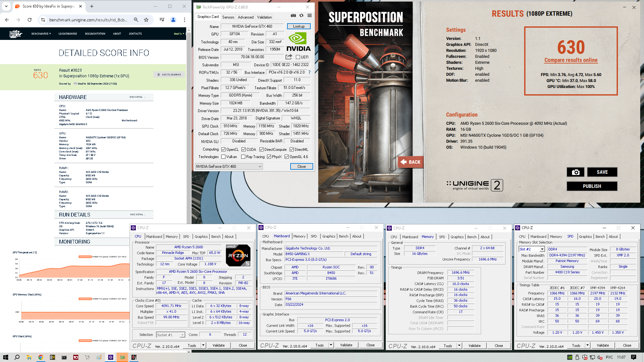This screenshot has width=644, height=362.
Task: Open the Slot #2 dropdown in the SPD window
Action: (531, 249)
